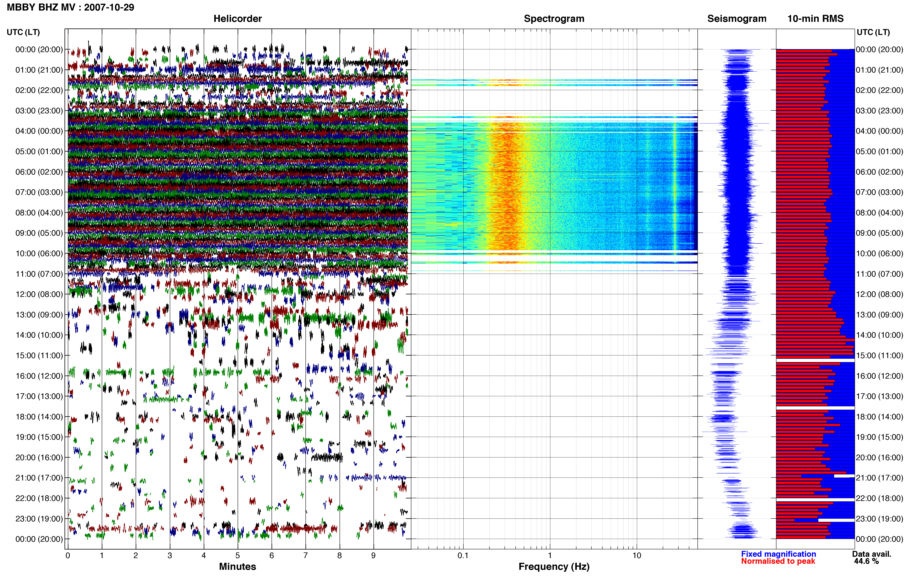Click '06:00 (02:00)' on the Helicorder time axis

pos(39,172)
